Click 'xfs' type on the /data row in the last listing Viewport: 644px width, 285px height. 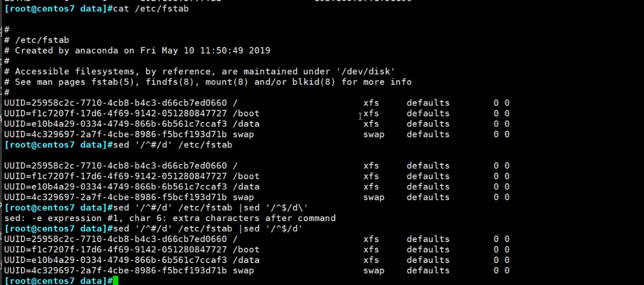pyautogui.click(x=371, y=260)
